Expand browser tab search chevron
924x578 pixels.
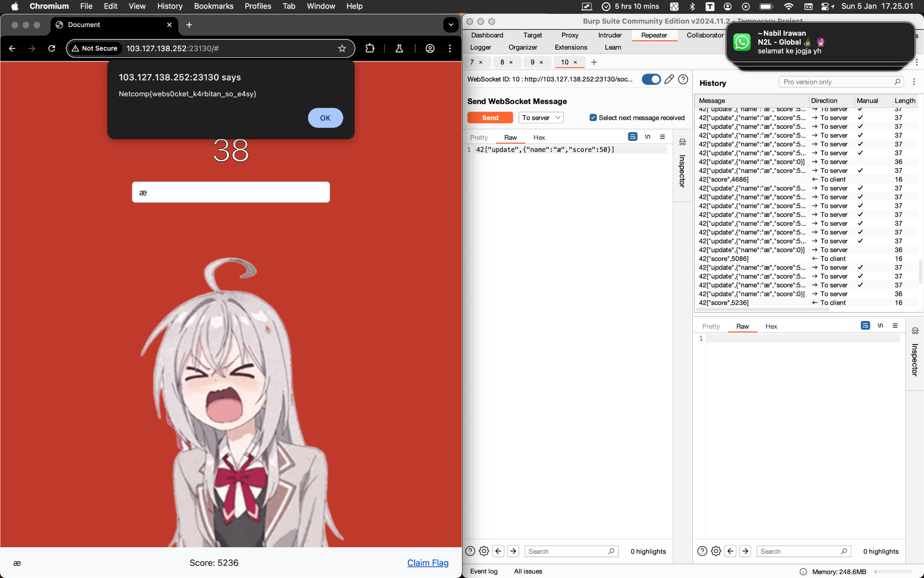[450, 25]
